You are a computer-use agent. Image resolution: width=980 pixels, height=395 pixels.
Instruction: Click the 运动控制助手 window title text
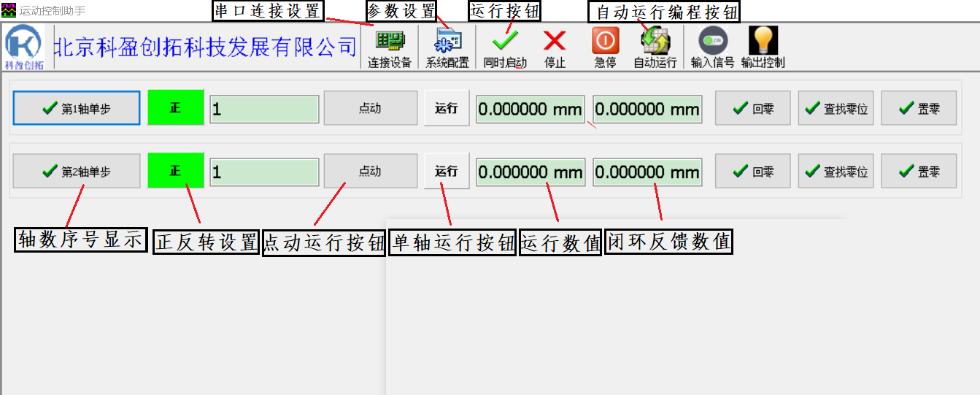tap(52, 11)
